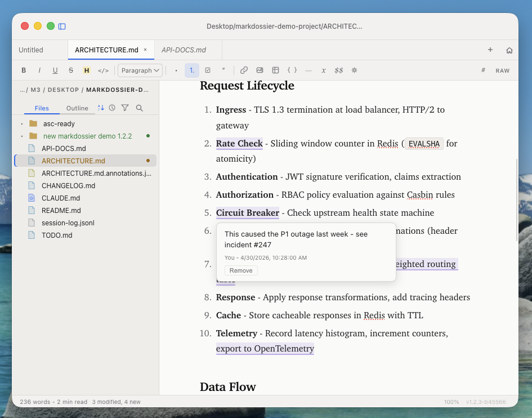The width and height of the screenshot is (532, 418).
Task: Open TODO.md
Action: click(86, 235)
